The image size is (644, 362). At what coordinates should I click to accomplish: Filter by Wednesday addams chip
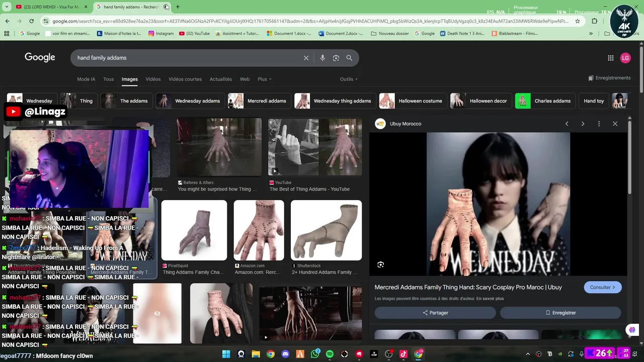click(190, 101)
